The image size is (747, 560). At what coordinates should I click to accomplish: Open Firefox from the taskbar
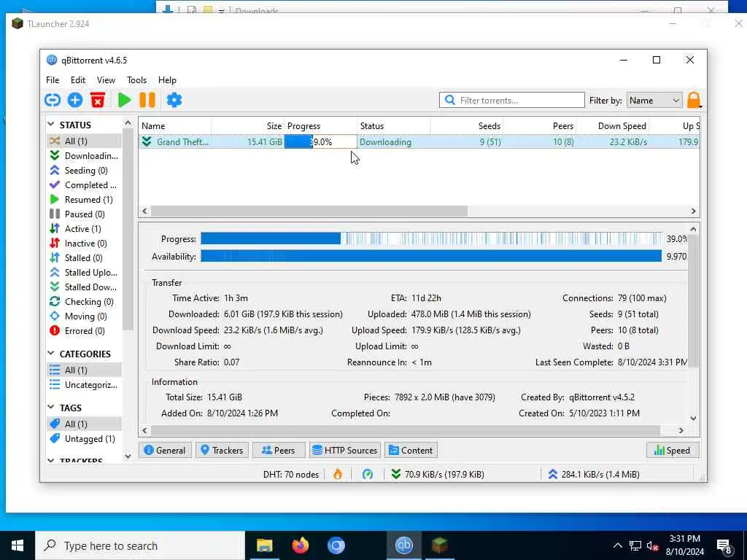[300, 545]
